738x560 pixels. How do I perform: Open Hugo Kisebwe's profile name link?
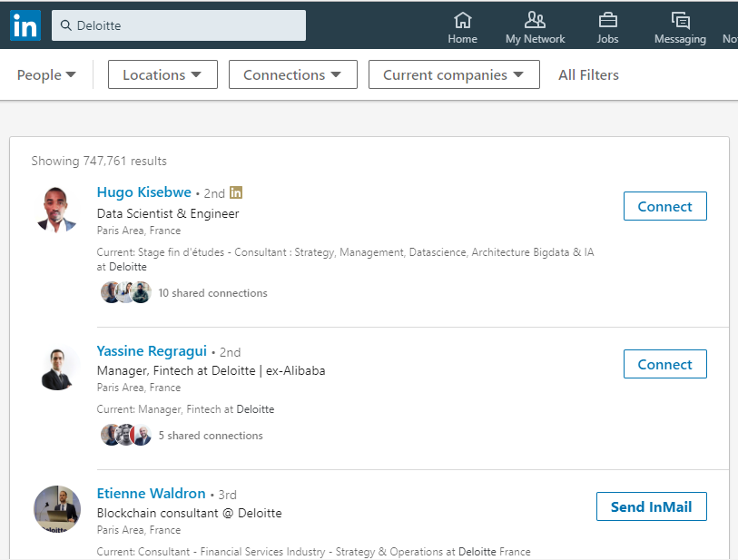tap(144, 192)
